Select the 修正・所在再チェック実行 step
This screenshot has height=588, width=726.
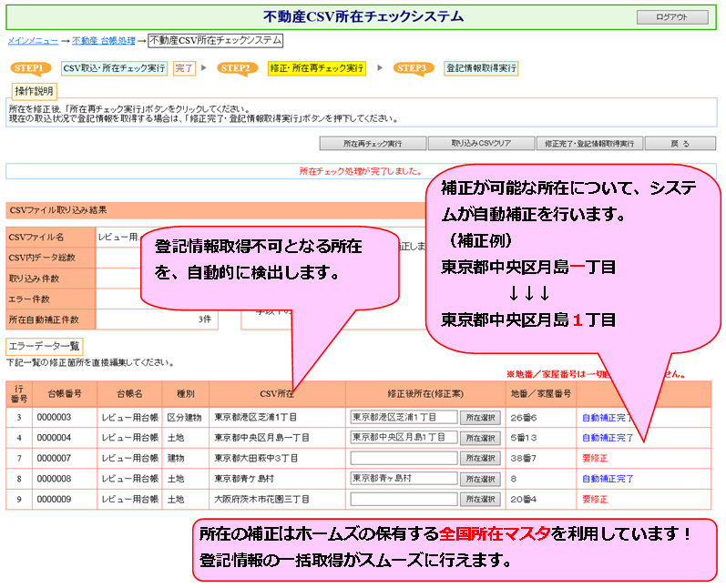tap(317, 68)
